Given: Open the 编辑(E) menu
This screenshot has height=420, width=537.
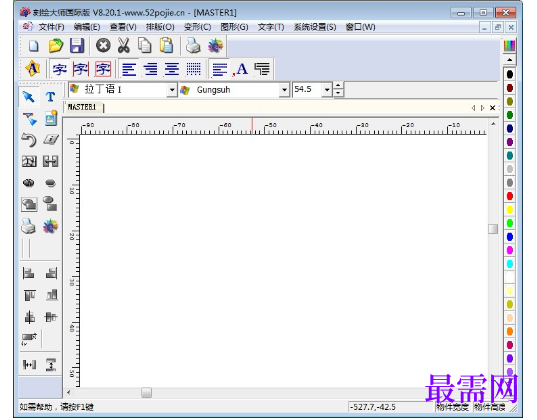Looking at the screenshot, I should tap(87, 27).
